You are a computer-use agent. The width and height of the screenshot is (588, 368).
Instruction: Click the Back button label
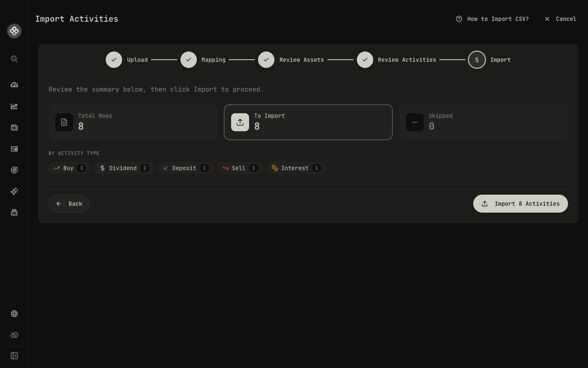(76, 204)
